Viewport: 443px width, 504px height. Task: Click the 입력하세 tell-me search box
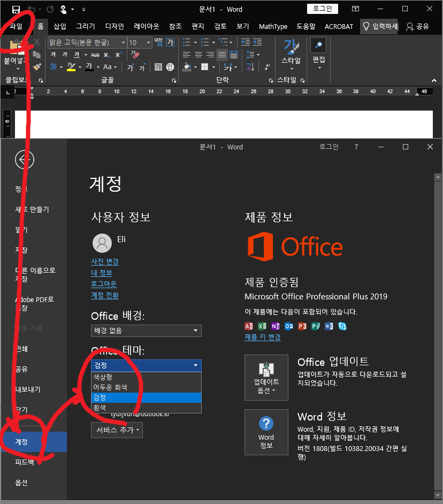(x=380, y=26)
